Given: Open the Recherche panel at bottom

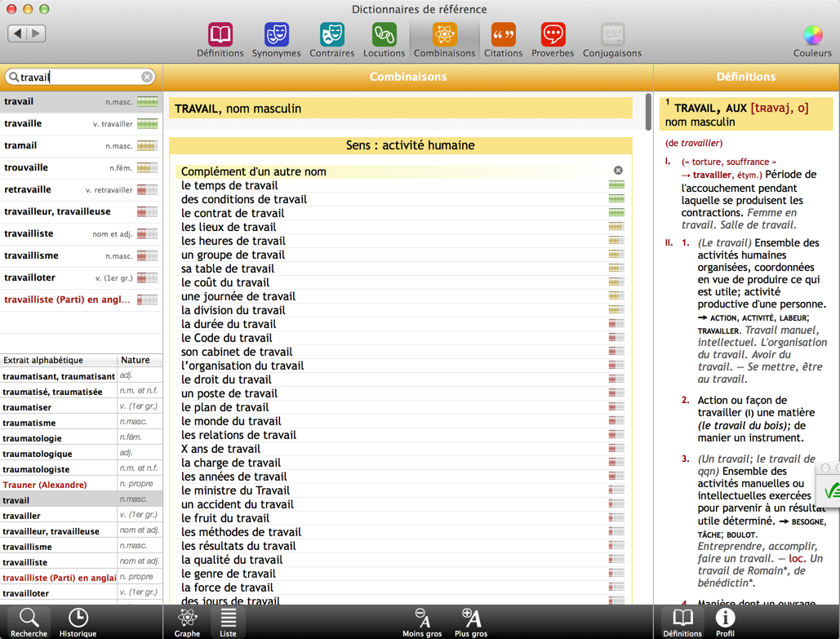Looking at the screenshot, I should (x=29, y=623).
